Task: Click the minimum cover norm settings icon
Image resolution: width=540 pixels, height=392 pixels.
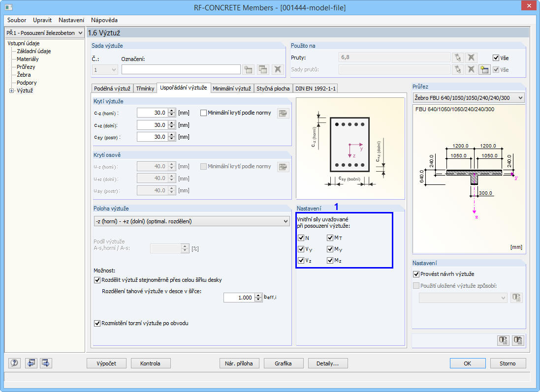Action: pyautogui.click(x=283, y=112)
